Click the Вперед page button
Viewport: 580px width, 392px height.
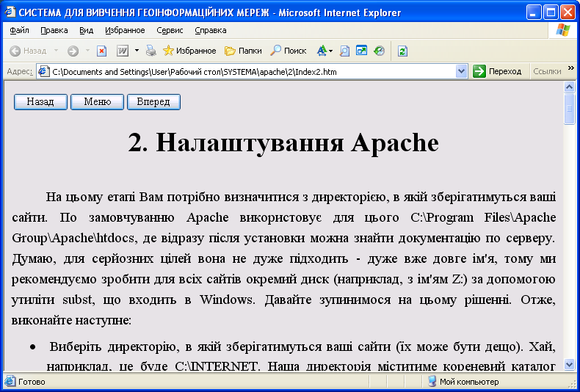153,102
